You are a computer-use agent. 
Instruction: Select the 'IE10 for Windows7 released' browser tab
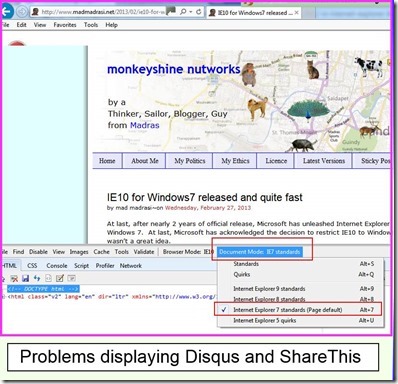(x=254, y=13)
